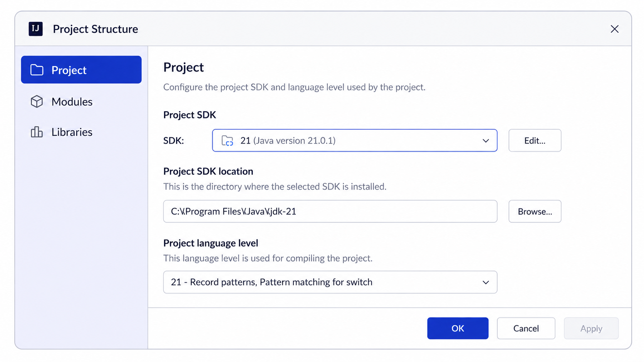This screenshot has width=644, height=362.
Task: Click the Edit... button for SDK
Action: [x=535, y=140]
